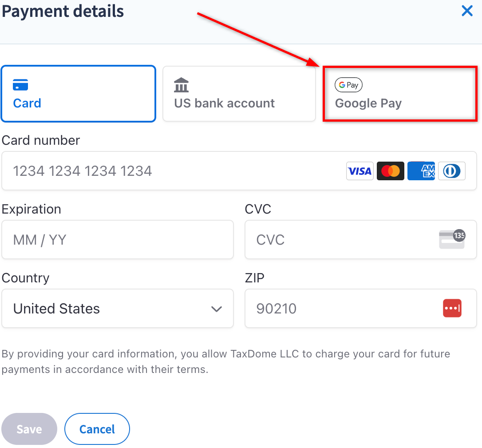The height and width of the screenshot is (448, 482).
Task: Open the Country dropdown
Action: pos(118,309)
